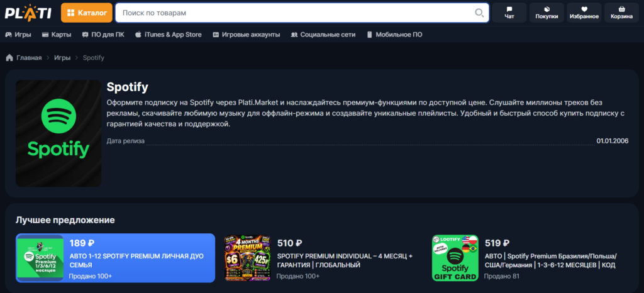Click the people icon beside Социальные сети

pyautogui.click(x=294, y=35)
